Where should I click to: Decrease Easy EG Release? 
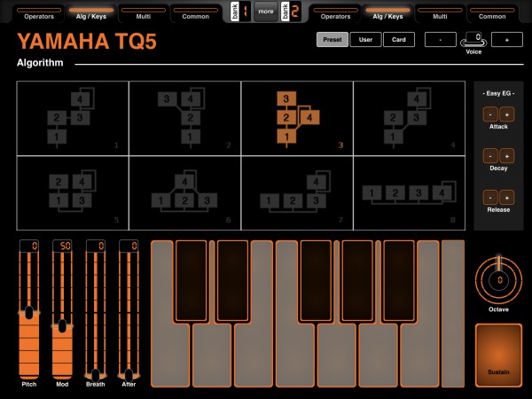(490, 198)
